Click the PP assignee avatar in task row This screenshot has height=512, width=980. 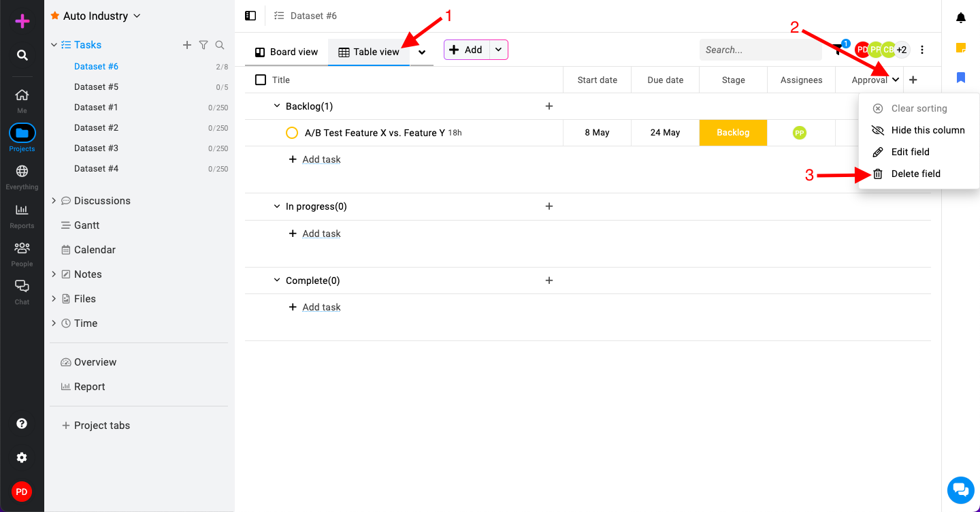point(800,133)
